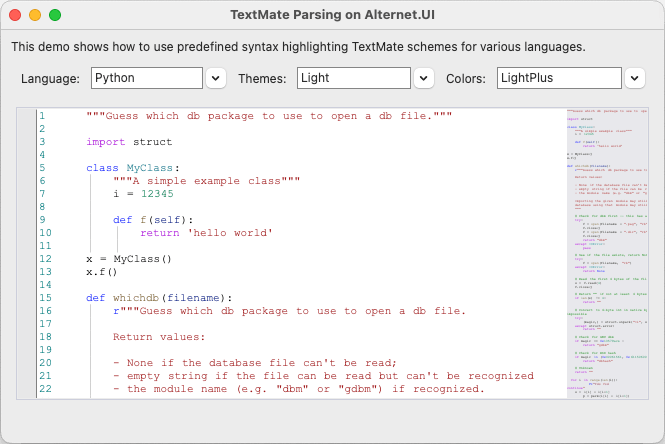Click the Python language text field
The width and height of the screenshot is (665, 444).
[146, 78]
